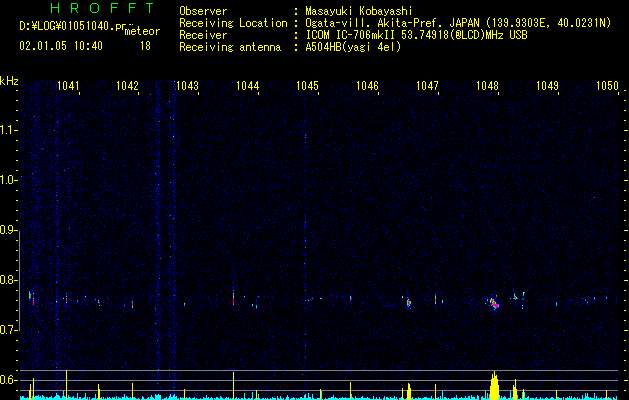The height and width of the screenshot is (400, 629).
Task: Click the 'Receiving Location' label
Action: click(x=233, y=23)
